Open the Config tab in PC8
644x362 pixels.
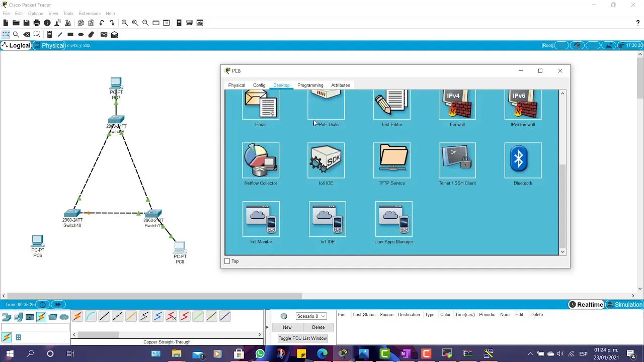click(259, 85)
